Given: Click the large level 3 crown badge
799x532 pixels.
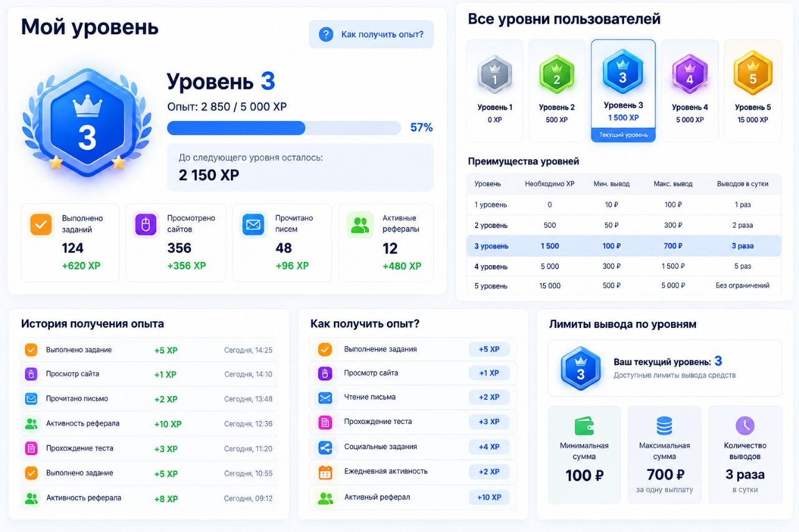Looking at the screenshot, I should [x=87, y=123].
